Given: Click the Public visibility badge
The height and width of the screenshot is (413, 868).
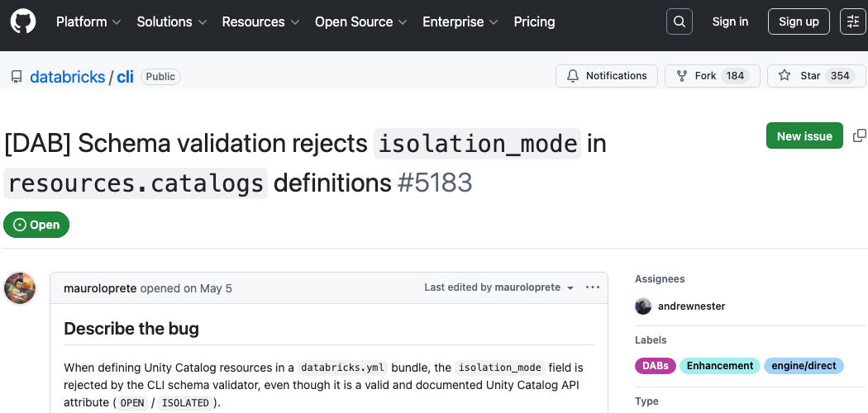Looking at the screenshot, I should tap(160, 77).
